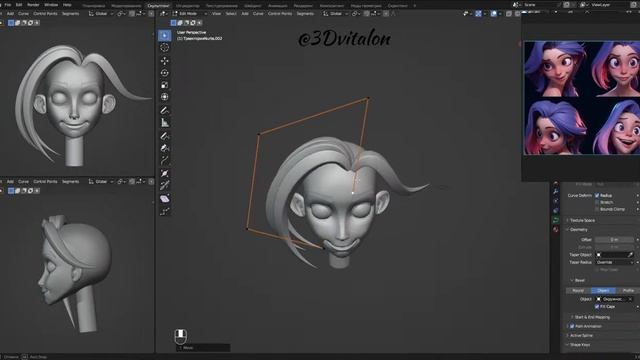640x360 pixels.
Task: Select the Shear tool
Action: point(164,199)
